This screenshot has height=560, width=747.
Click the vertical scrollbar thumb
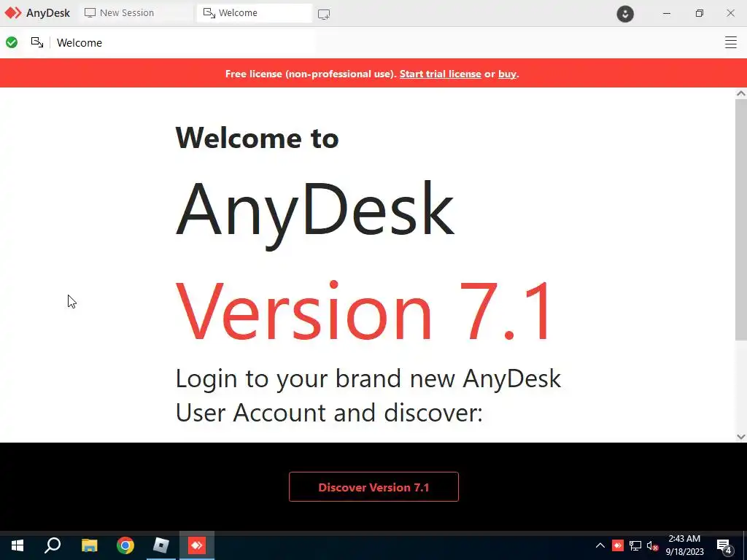click(741, 219)
